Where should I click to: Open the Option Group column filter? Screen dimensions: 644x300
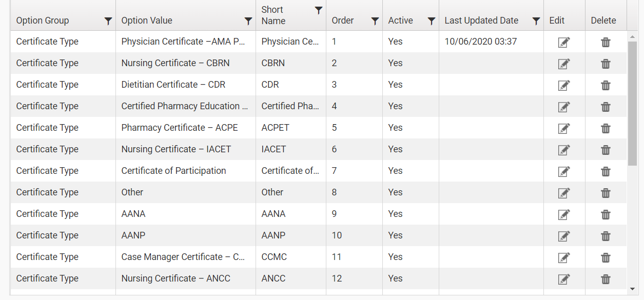[x=108, y=21]
